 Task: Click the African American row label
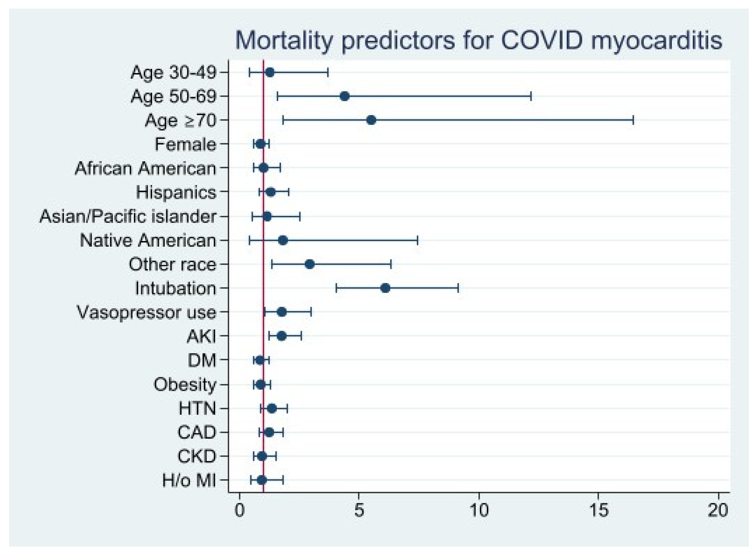pos(146,168)
